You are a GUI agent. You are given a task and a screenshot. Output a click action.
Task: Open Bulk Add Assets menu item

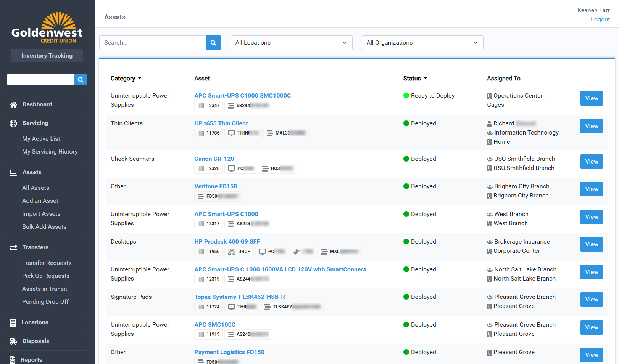[x=44, y=227]
